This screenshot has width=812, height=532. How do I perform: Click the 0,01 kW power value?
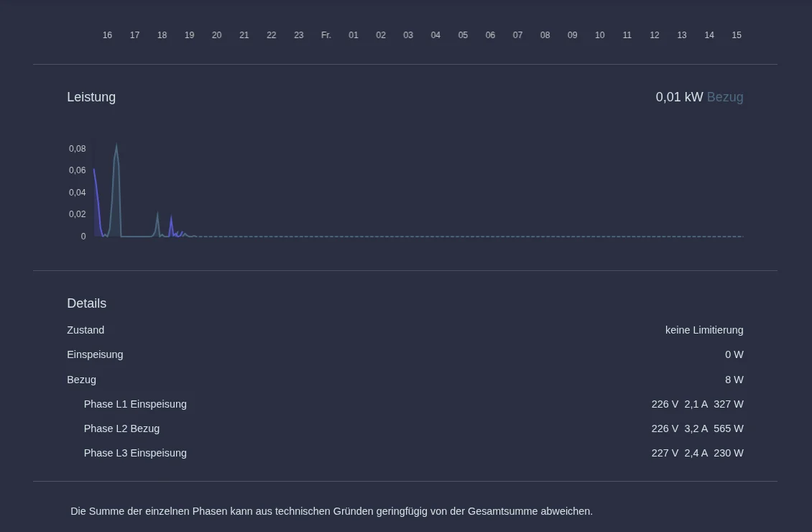click(x=679, y=97)
